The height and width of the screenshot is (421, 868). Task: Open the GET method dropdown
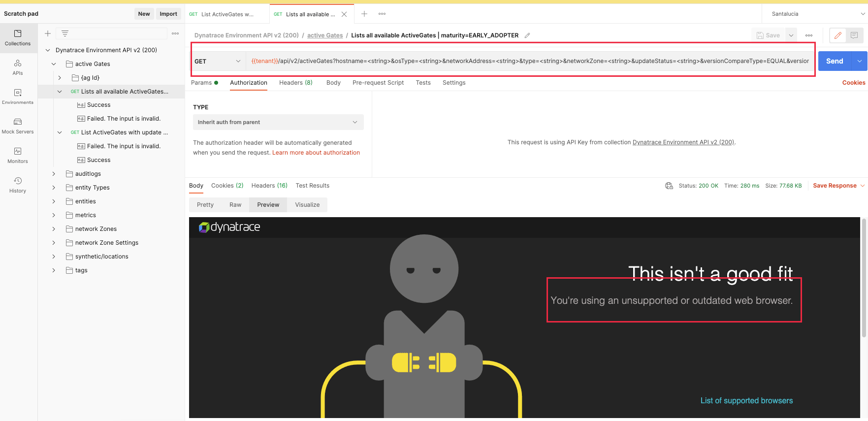coord(218,62)
